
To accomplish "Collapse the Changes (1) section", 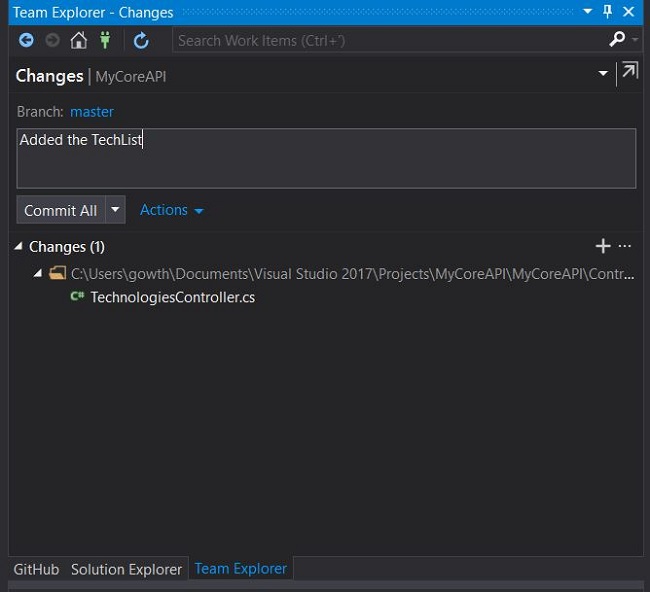I will pos(20,246).
